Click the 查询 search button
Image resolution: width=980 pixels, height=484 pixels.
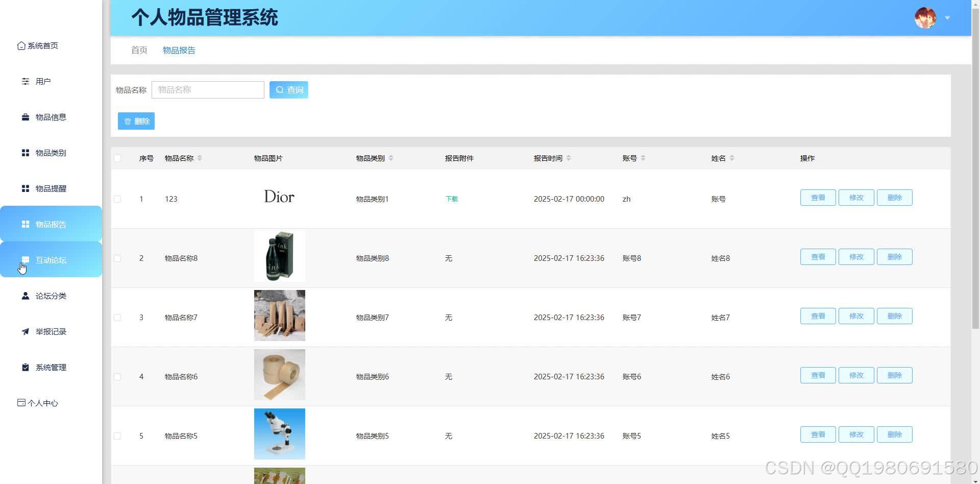(x=289, y=89)
